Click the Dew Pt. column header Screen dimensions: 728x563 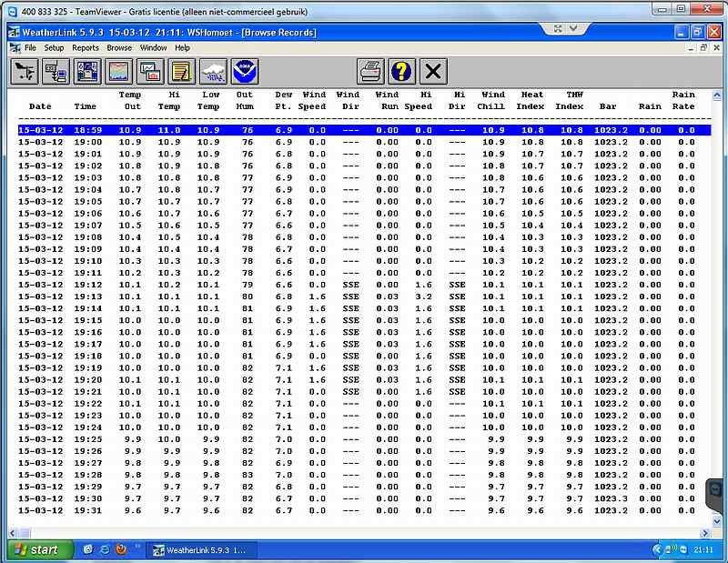coord(283,101)
